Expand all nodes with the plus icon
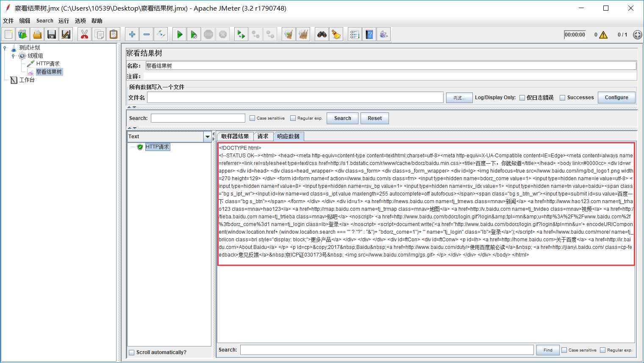 click(x=132, y=34)
